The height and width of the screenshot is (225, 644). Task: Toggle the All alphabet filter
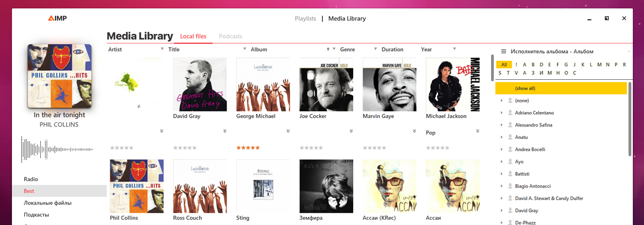(504, 64)
